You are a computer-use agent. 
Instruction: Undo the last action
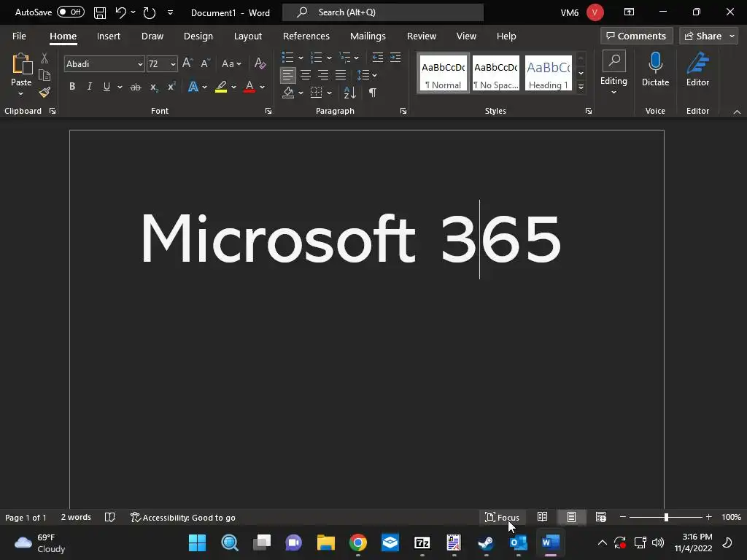(120, 13)
